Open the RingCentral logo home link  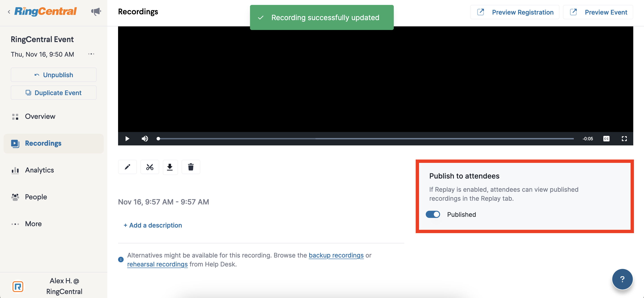(45, 11)
